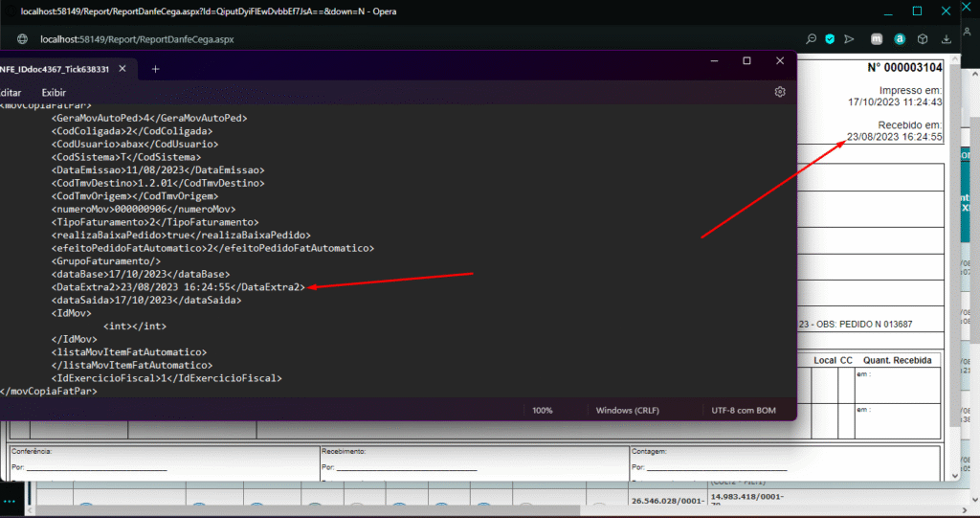Open Notepad settings gear icon
This screenshot has height=518, width=980.
pyautogui.click(x=780, y=92)
